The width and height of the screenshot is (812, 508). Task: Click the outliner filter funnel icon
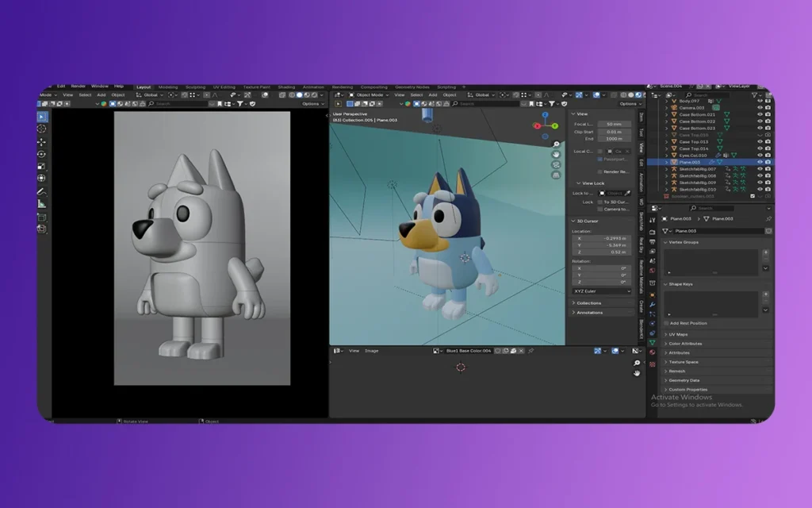coord(754,97)
